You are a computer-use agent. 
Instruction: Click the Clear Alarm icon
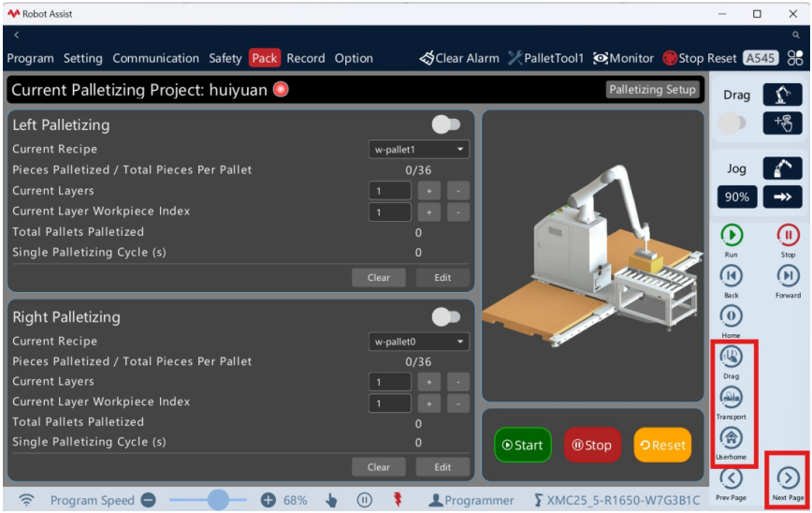tap(427, 58)
